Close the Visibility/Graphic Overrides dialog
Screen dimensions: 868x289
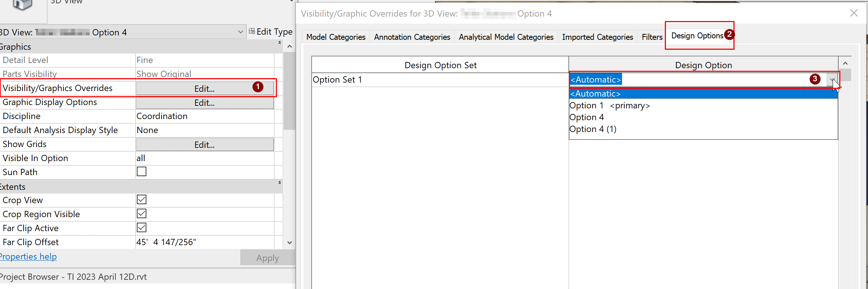pyautogui.click(x=854, y=13)
